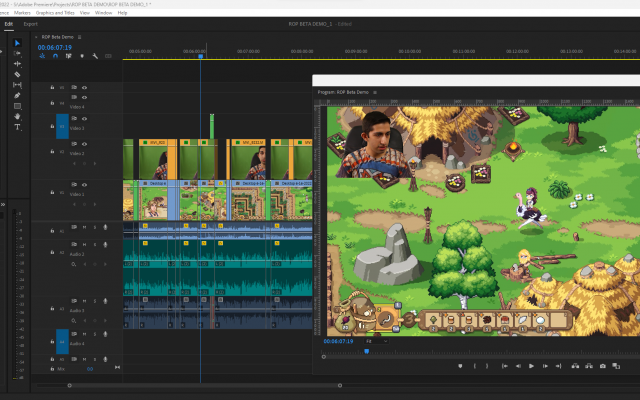Solo the Audio 3 track
The width and height of the screenshot is (640, 400).
click(95, 301)
